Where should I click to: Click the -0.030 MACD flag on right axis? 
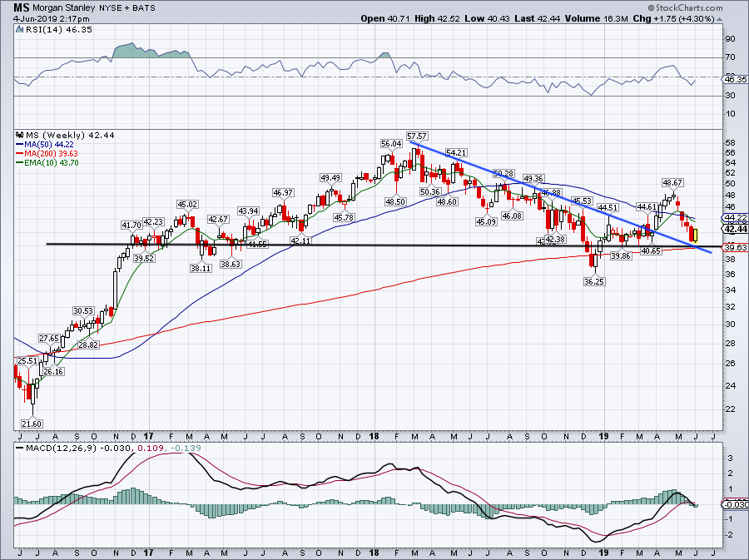735,504
